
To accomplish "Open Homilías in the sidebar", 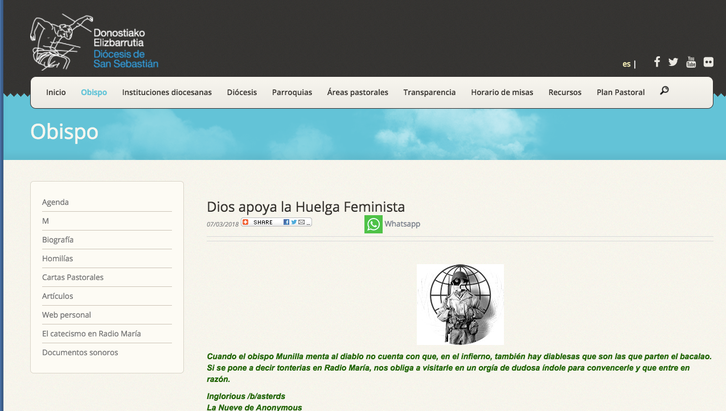I will [57, 258].
